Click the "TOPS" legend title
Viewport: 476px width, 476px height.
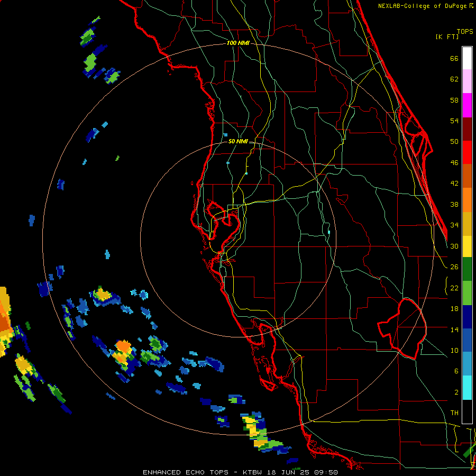pyautogui.click(x=465, y=31)
